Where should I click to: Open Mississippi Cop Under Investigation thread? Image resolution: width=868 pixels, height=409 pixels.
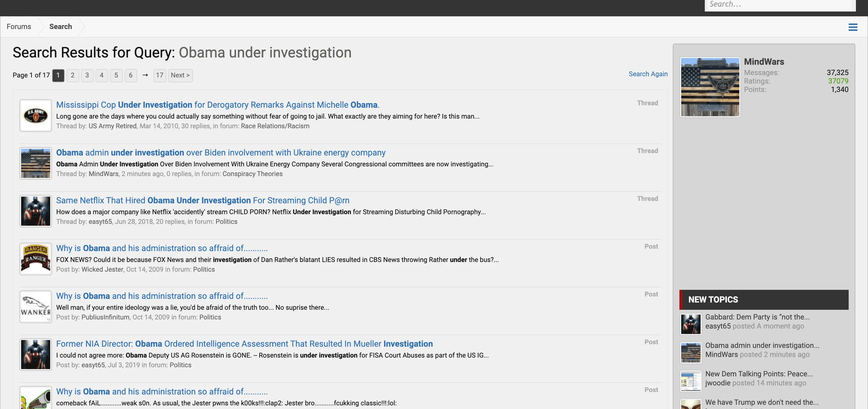click(218, 105)
